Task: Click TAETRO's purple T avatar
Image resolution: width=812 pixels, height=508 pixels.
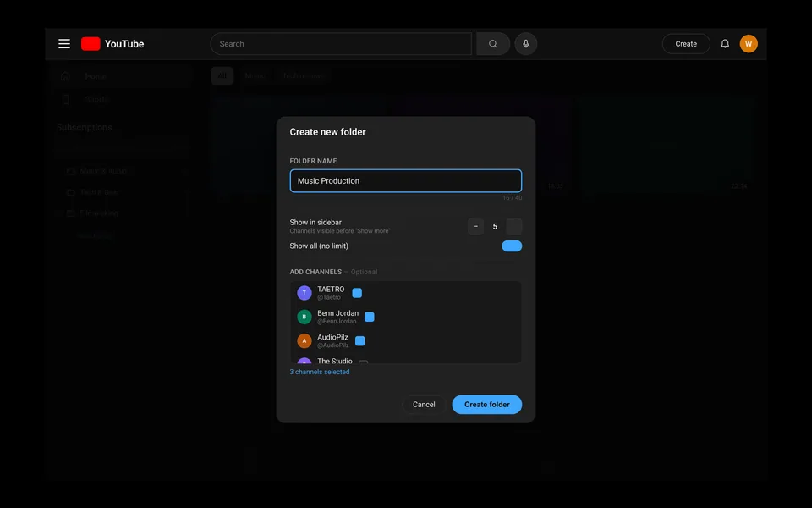Action: point(304,293)
